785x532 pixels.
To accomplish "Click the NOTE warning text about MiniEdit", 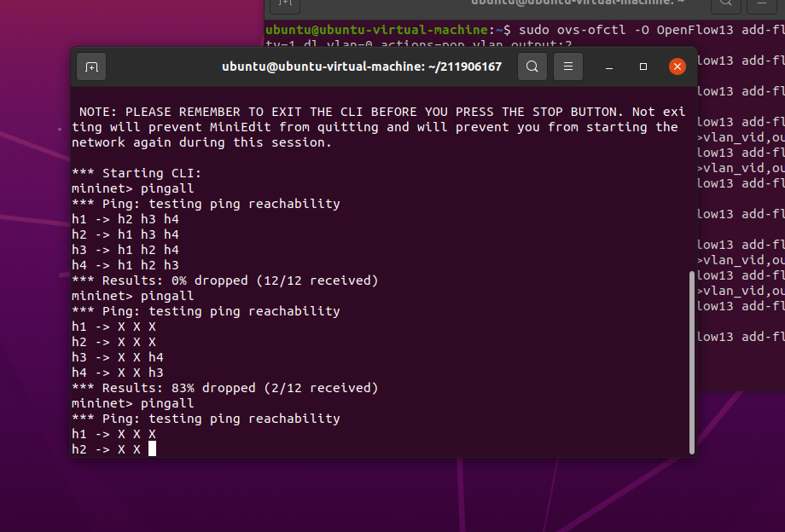I will (x=379, y=127).
